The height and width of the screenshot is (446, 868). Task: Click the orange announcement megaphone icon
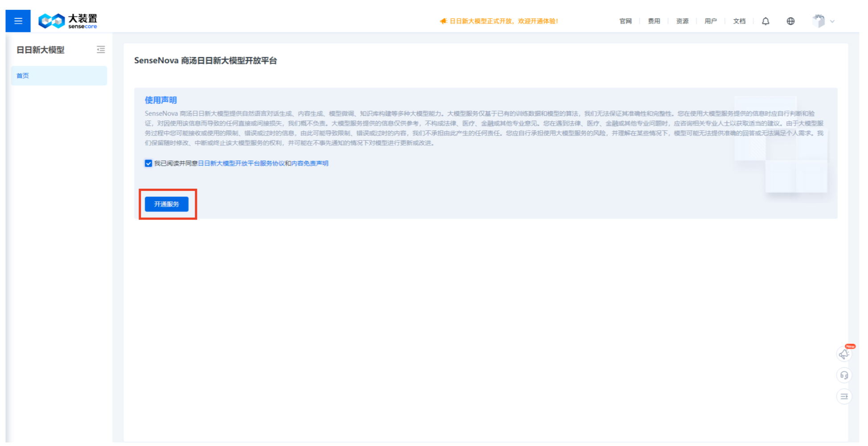(443, 21)
